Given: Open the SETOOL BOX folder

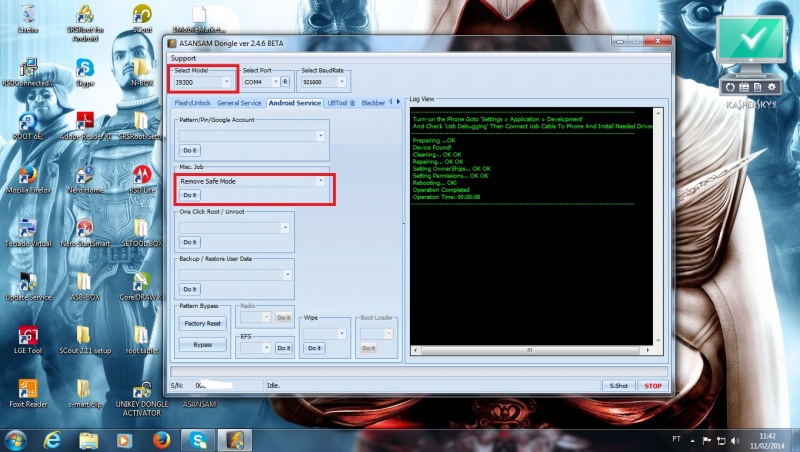Looking at the screenshot, I should click(x=142, y=233).
